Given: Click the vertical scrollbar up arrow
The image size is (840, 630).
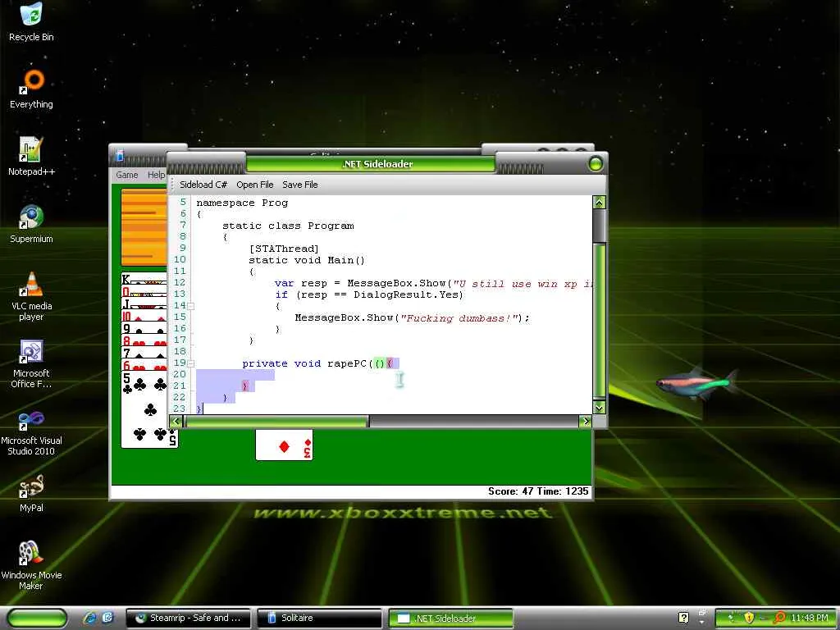Looking at the screenshot, I should [600, 202].
